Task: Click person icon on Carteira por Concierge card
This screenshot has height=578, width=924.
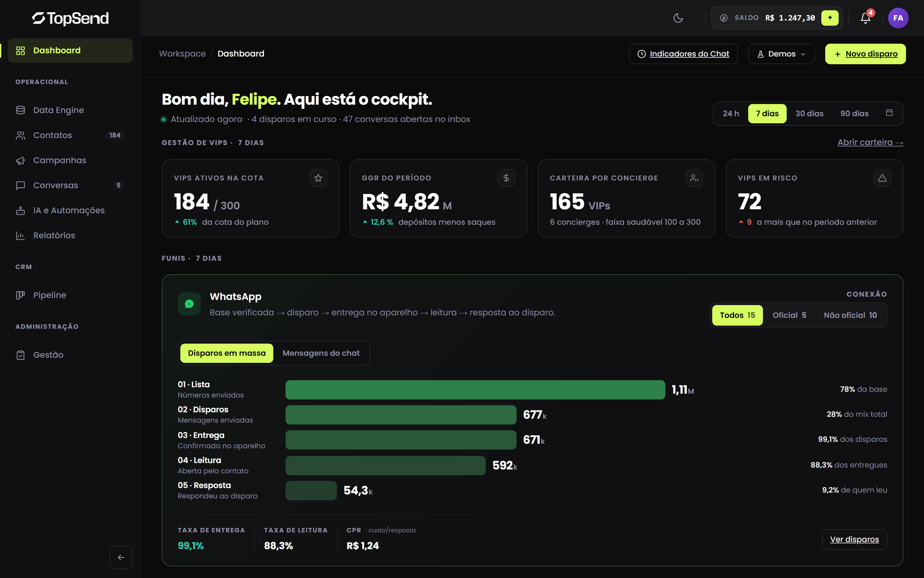Action: click(694, 178)
